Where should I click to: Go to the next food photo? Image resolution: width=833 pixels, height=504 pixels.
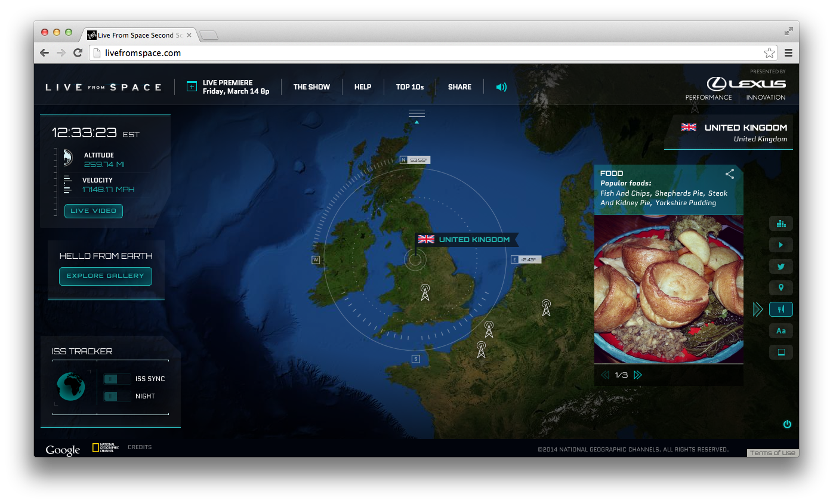638,375
